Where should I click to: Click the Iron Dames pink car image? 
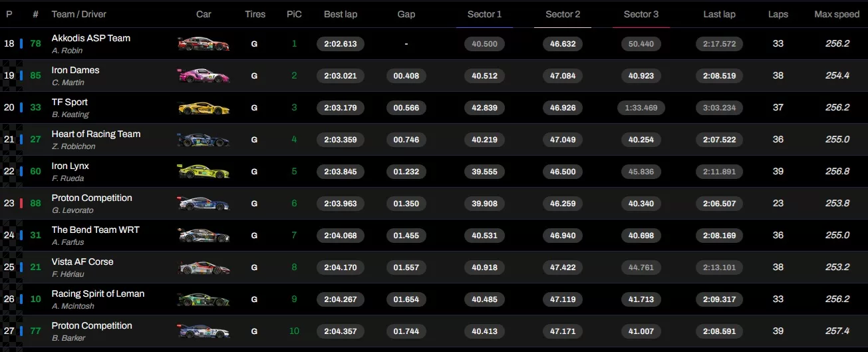(x=204, y=76)
